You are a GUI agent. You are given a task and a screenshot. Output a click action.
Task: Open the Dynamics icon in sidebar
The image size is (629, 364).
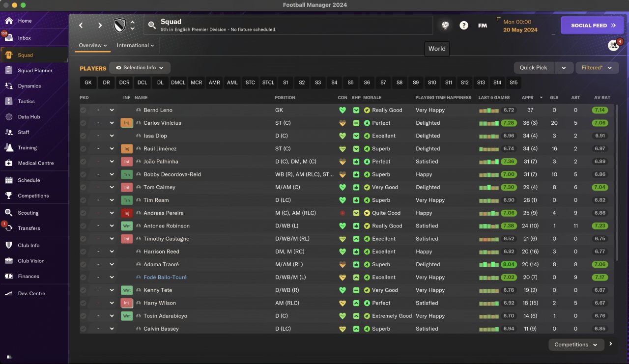pos(9,86)
